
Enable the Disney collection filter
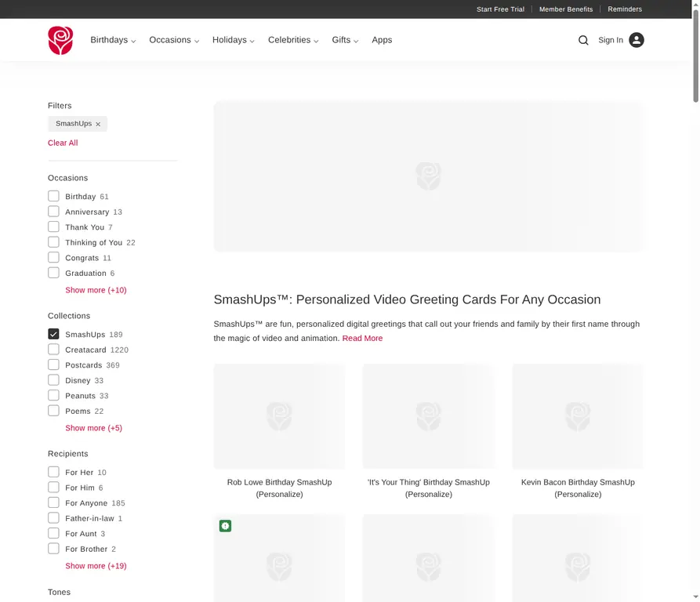pyautogui.click(x=53, y=380)
